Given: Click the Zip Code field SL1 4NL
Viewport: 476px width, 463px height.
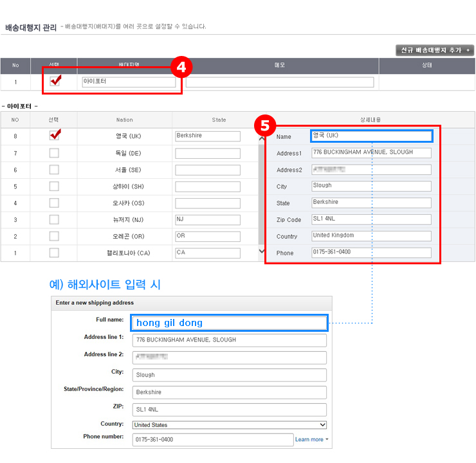Looking at the screenshot, I should [x=371, y=219].
